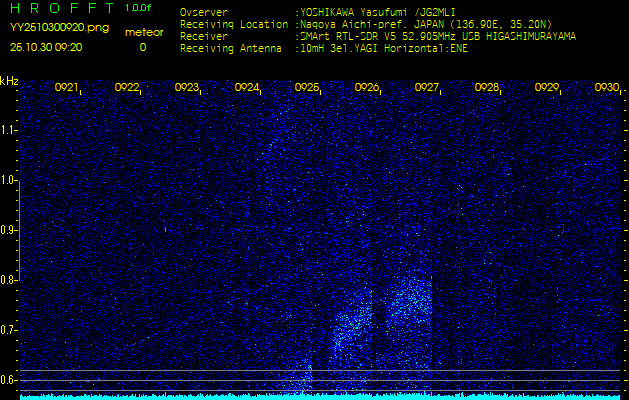The height and width of the screenshot is (400, 629).
Task: Click the 1.0 kHz axis label
Action: (x=8, y=180)
